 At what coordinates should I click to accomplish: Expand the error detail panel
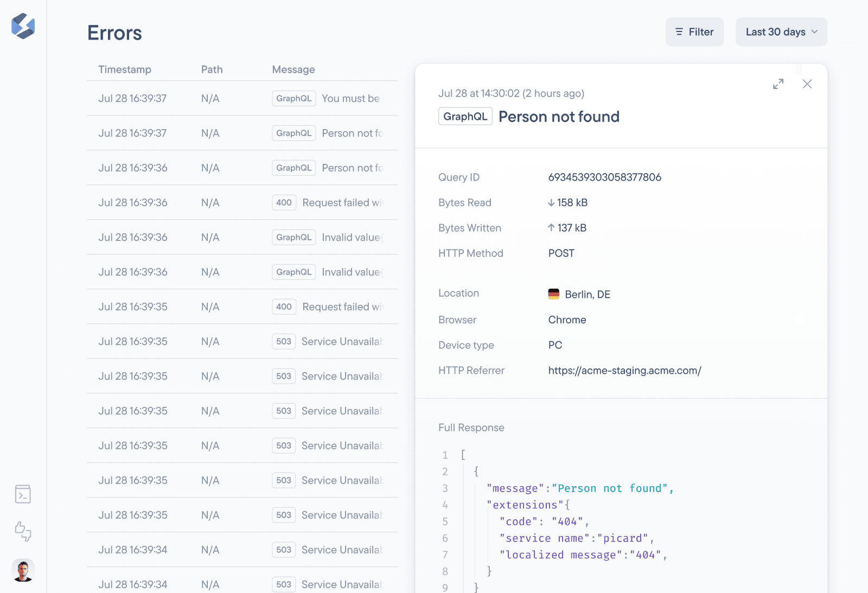point(778,84)
